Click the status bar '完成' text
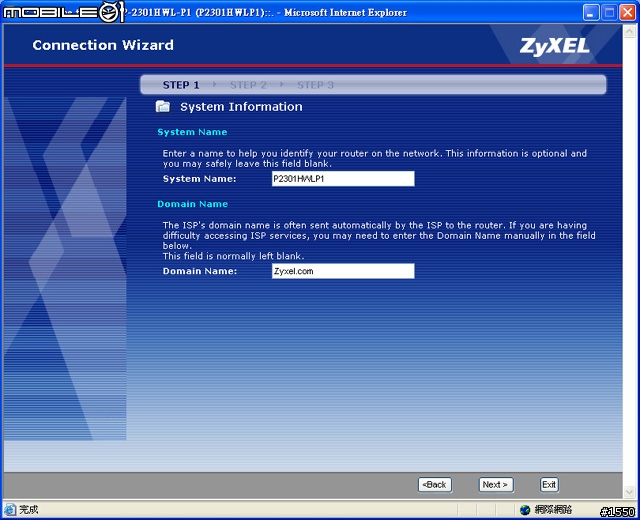 pyautogui.click(x=29, y=509)
